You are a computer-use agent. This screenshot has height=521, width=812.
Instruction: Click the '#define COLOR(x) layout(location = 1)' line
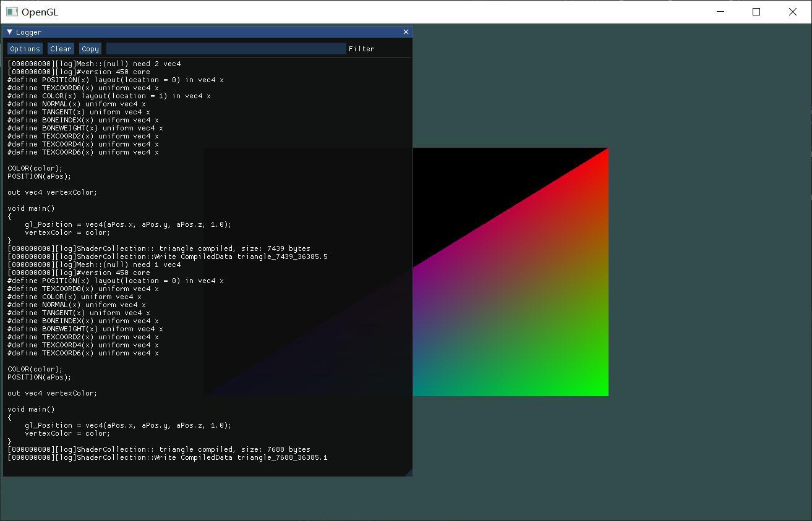(x=109, y=96)
